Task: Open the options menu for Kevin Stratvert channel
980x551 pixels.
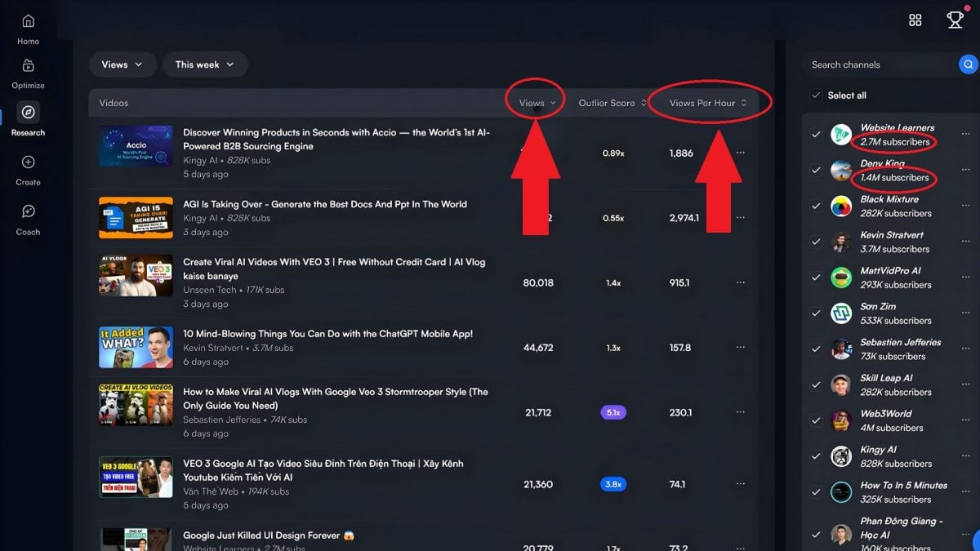Action: tap(966, 241)
